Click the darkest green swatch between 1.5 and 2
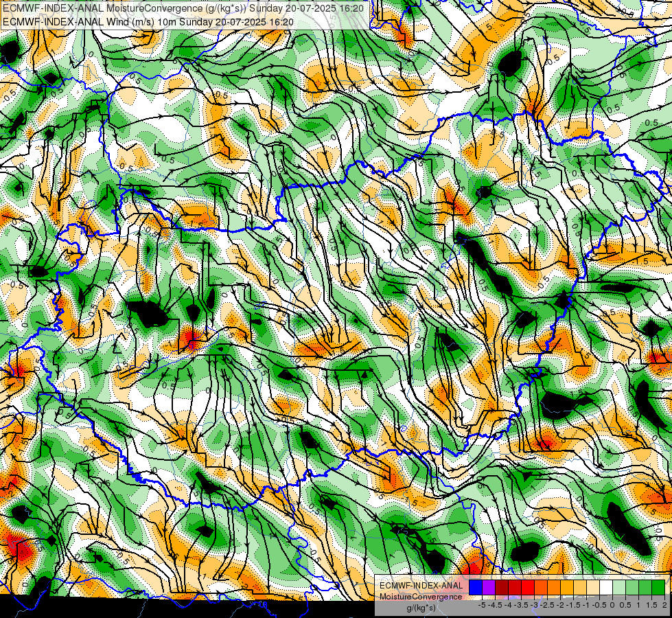 658,587
